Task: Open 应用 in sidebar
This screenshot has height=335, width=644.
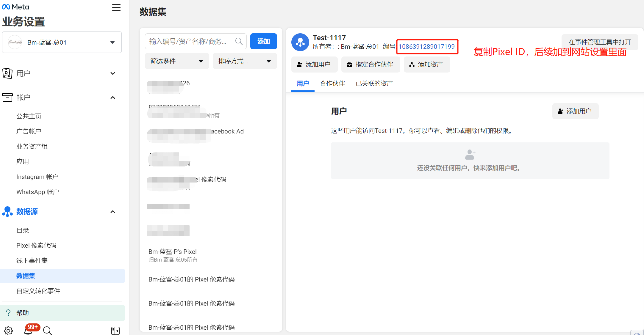Action: (23, 161)
